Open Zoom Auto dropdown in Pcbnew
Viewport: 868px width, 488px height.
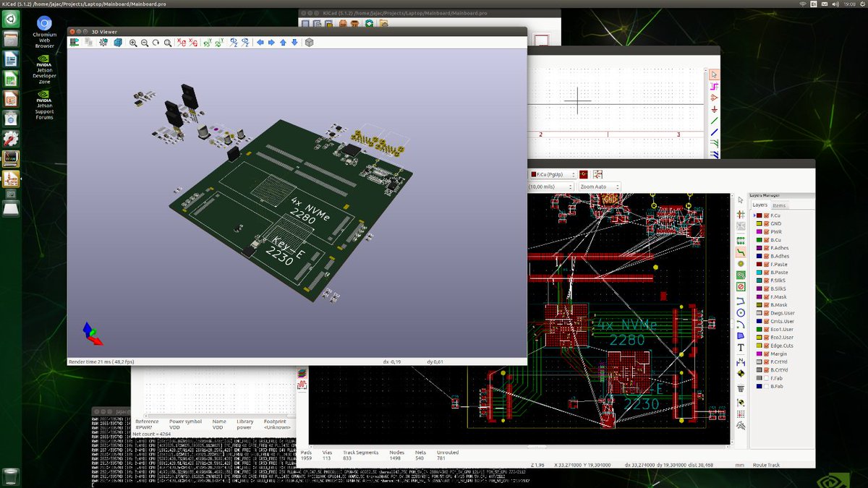599,187
